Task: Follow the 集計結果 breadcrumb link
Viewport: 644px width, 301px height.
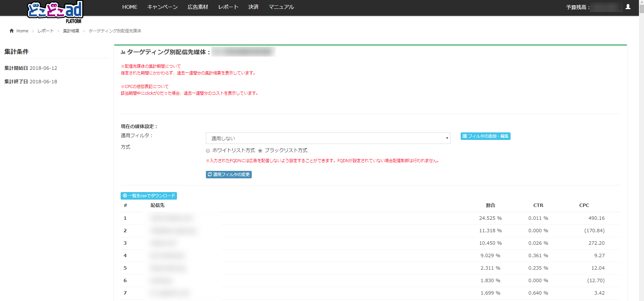Action: point(71,31)
